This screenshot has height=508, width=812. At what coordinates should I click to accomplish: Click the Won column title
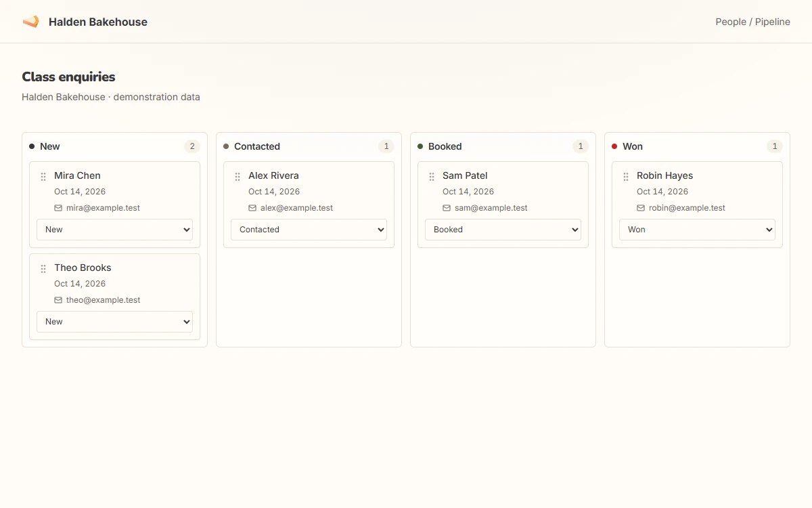point(633,146)
